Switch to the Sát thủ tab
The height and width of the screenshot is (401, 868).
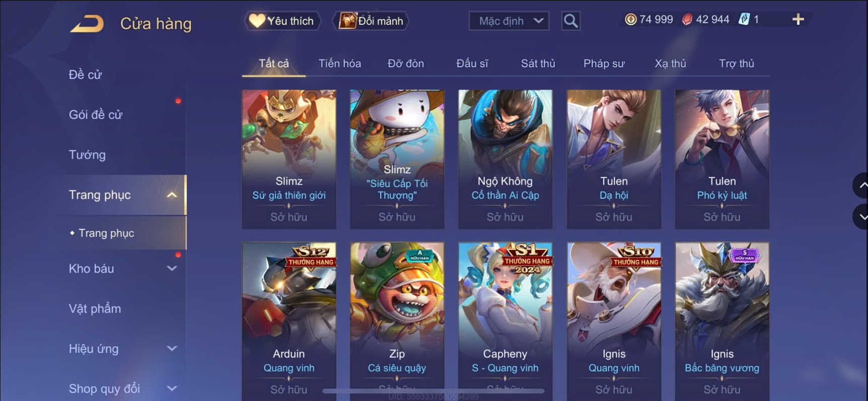538,63
